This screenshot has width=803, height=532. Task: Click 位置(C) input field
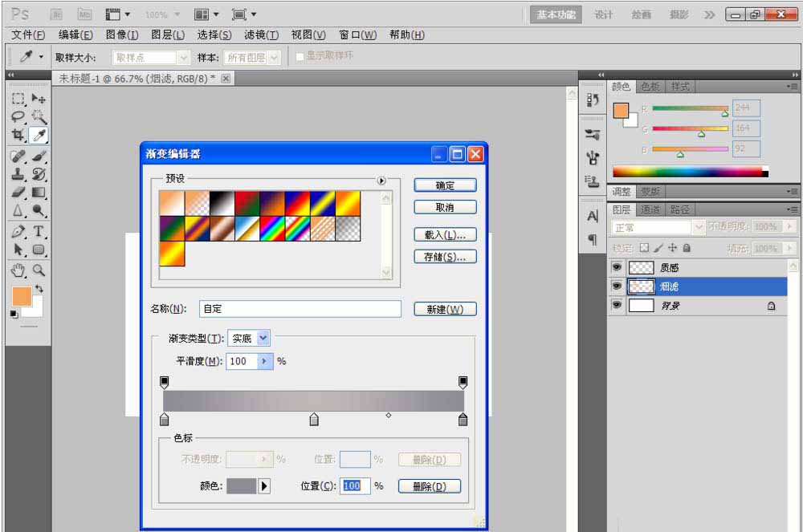(355, 486)
